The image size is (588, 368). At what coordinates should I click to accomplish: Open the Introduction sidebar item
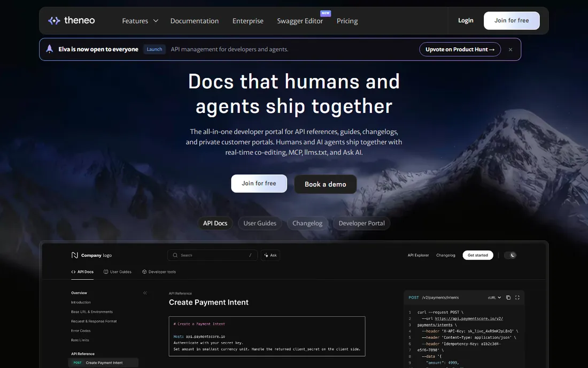(81, 302)
